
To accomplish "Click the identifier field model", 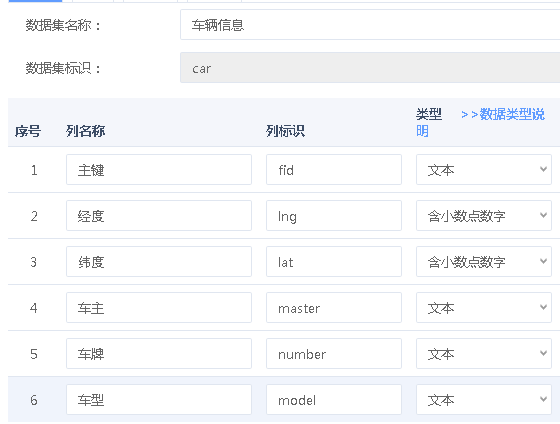I will click(x=334, y=399).
